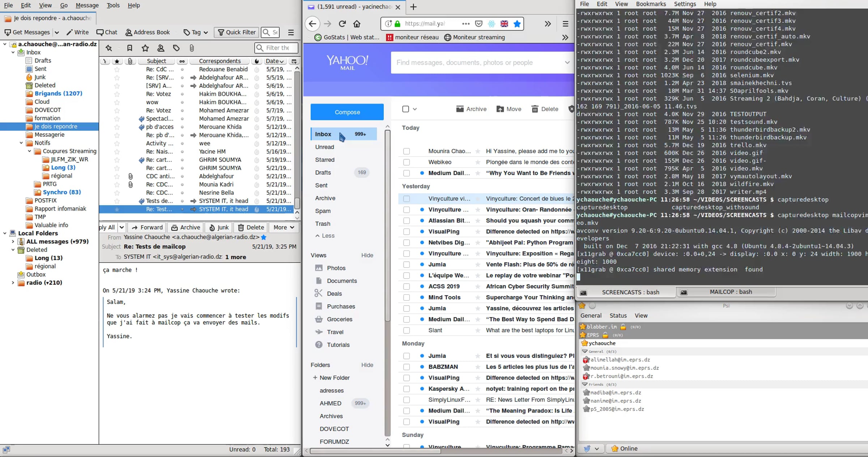Click Archive icon in Yahoo Mail toolbar
This screenshot has height=457, width=868.
pyautogui.click(x=471, y=109)
